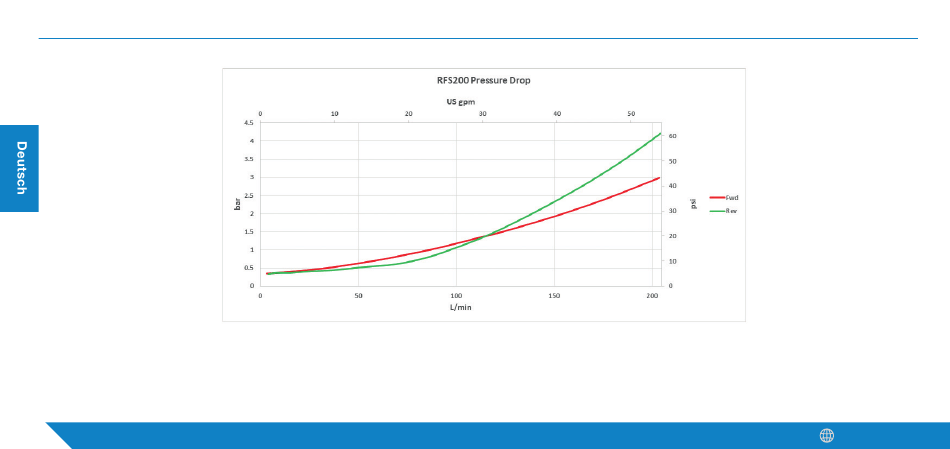The image size is (950, 449).
Task: Click where red and green curves cross
Action: coord(486,235)
